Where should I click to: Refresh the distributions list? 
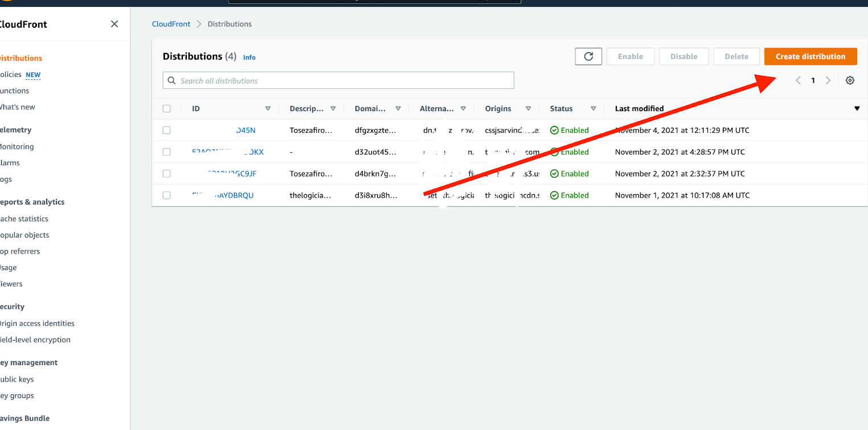588,56
